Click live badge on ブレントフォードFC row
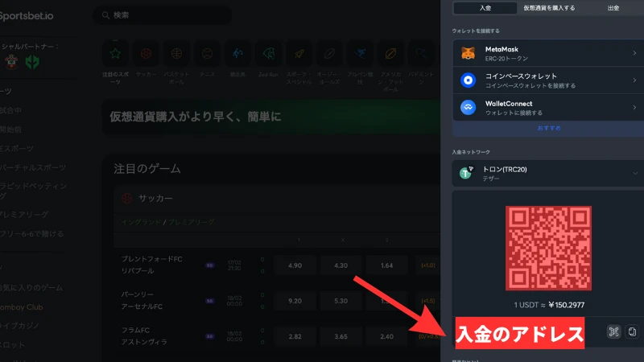Screen dimensions: 644x362 pyautogui.click(x=210, y=265)
